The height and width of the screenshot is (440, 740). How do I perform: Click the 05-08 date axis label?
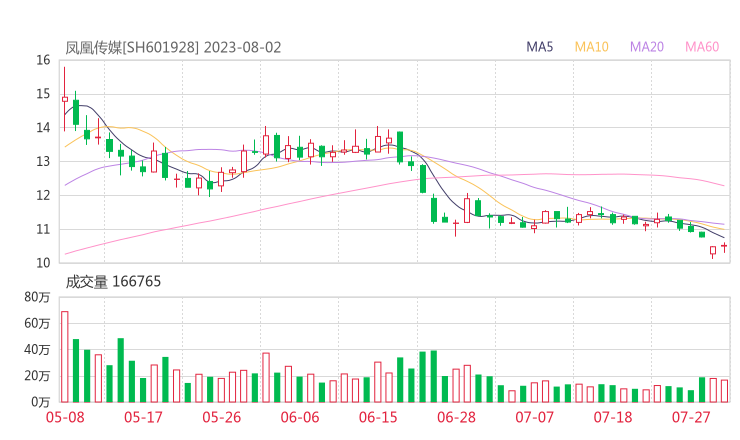coord(65,417)
